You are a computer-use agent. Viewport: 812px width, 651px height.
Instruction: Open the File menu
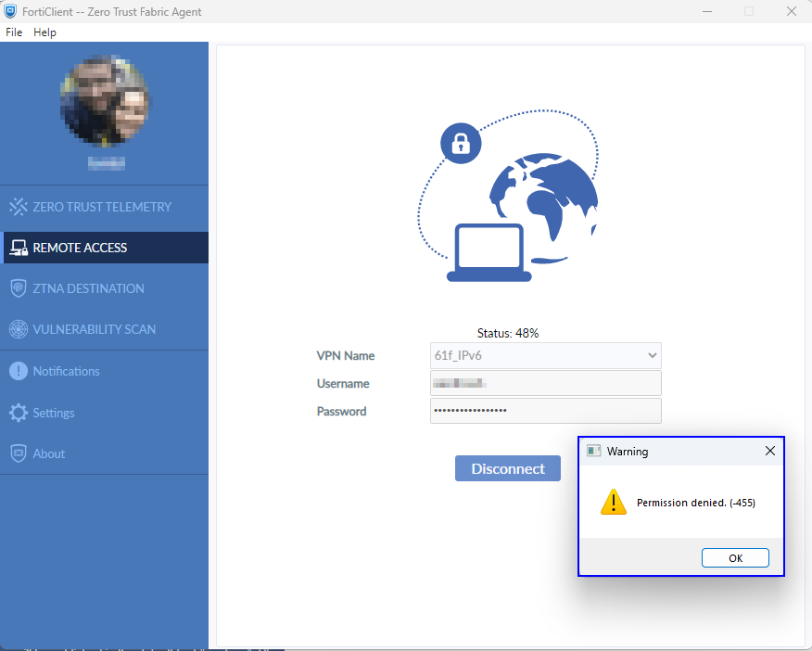14,32
